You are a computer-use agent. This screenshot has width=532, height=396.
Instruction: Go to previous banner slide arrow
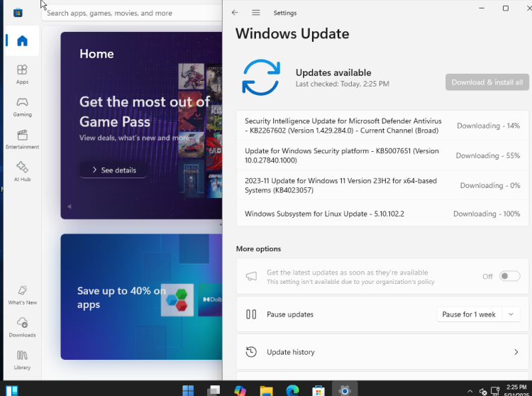[x=70, y=207]
